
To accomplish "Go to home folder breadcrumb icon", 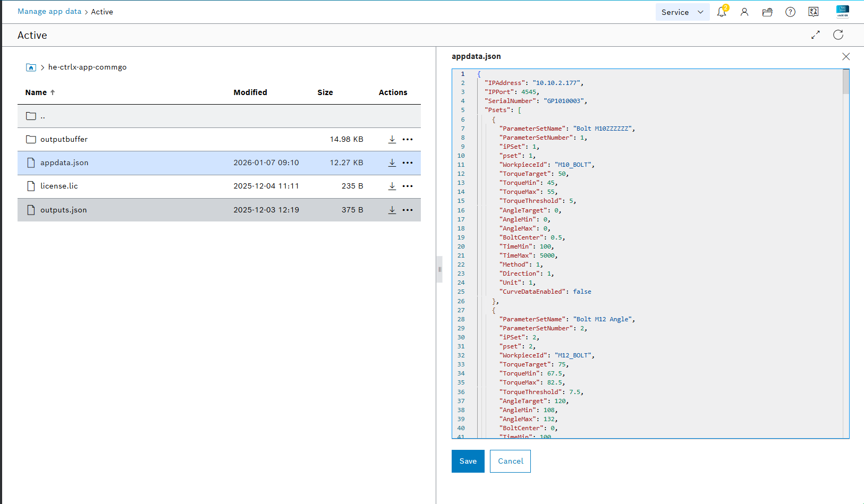I will 31,67.
